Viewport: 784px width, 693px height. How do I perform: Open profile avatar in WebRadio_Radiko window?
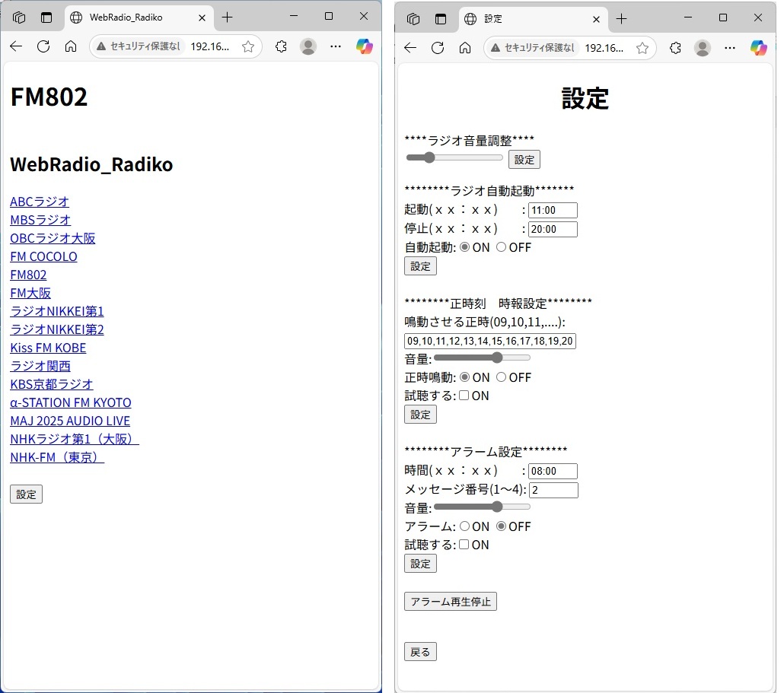pyautogui.click(x=308, y=46)
